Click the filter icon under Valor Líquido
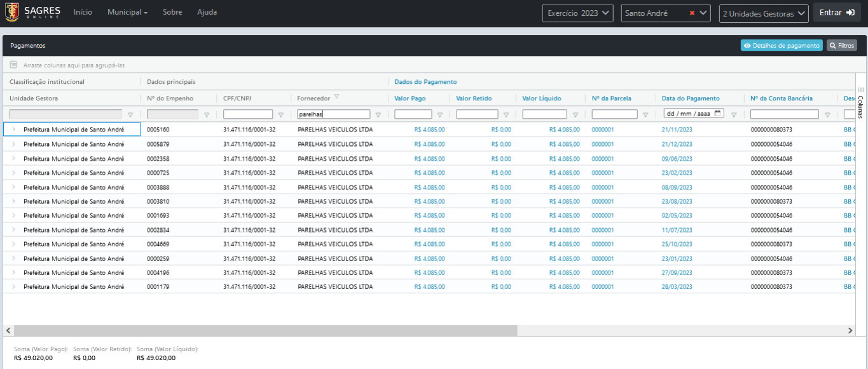The image size is (868, 369). click(575, 115)
